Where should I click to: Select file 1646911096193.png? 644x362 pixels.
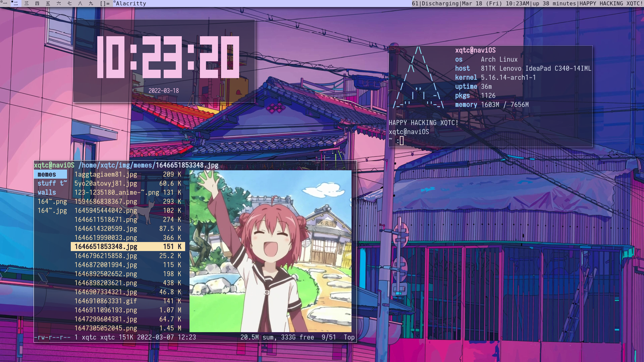click(128, 310)
